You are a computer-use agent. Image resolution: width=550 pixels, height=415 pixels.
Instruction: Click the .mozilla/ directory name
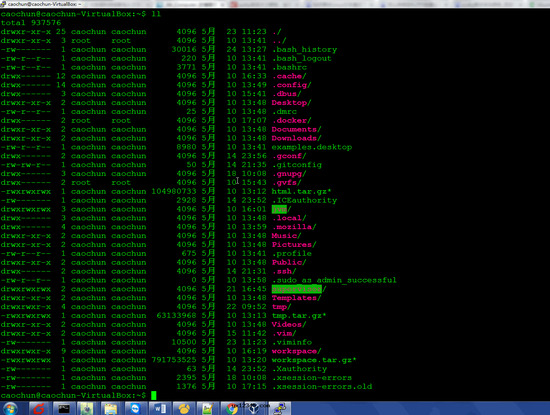[x=294, y=227]
